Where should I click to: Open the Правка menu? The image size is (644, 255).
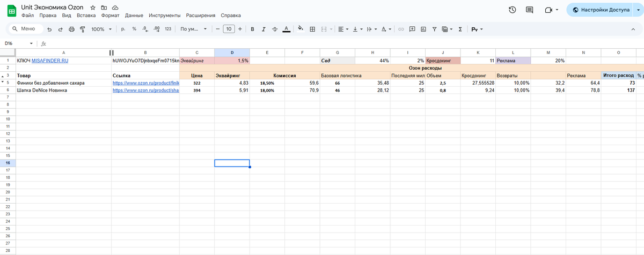tap(48, 16)
